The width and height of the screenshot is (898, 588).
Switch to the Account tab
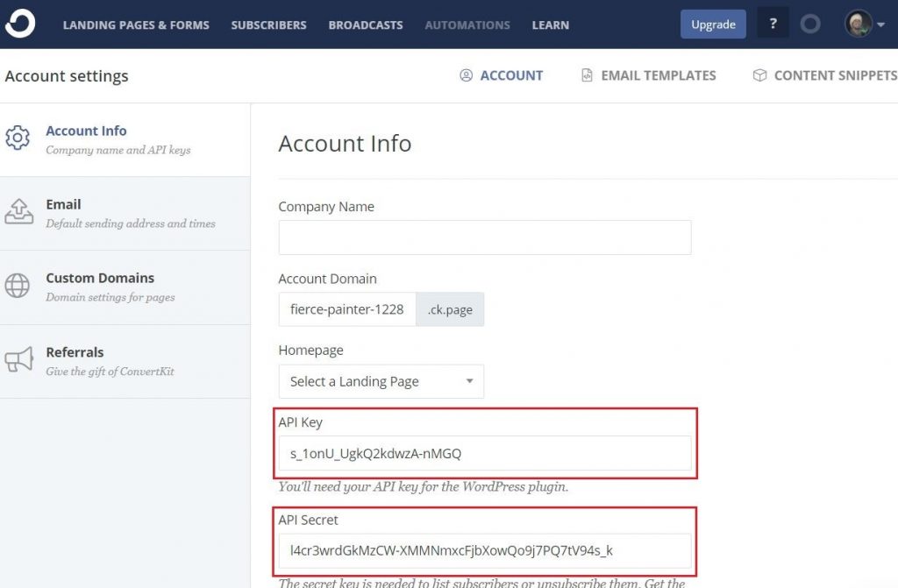[502, 75]
